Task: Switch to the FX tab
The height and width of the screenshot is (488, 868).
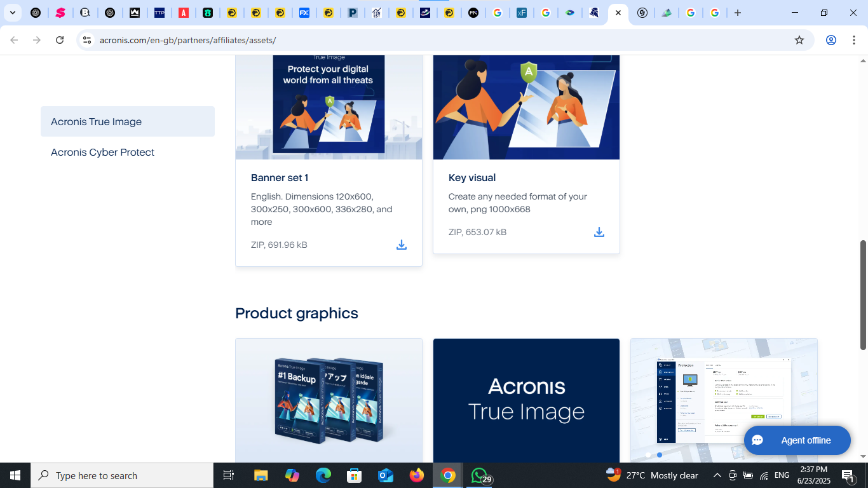Action: (304, 13)
